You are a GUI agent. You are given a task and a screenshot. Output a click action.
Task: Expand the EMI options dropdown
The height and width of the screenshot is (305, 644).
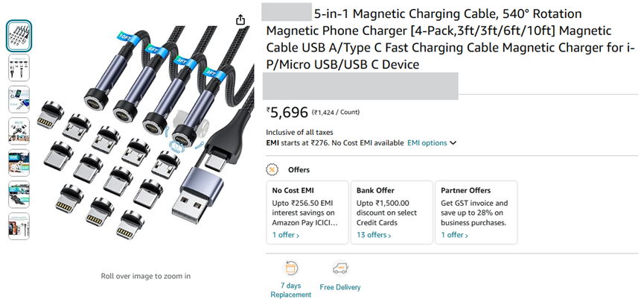tap(432, 142)
